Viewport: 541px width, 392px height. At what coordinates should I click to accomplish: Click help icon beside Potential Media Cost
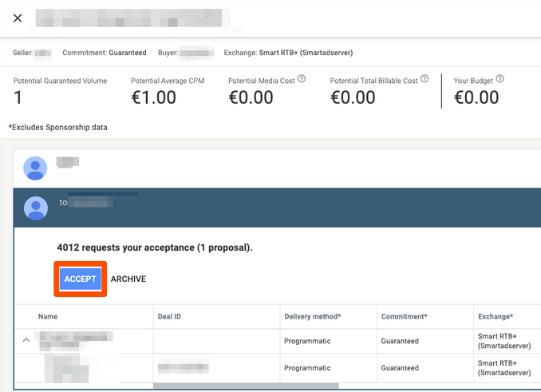[x=302, y=79]
